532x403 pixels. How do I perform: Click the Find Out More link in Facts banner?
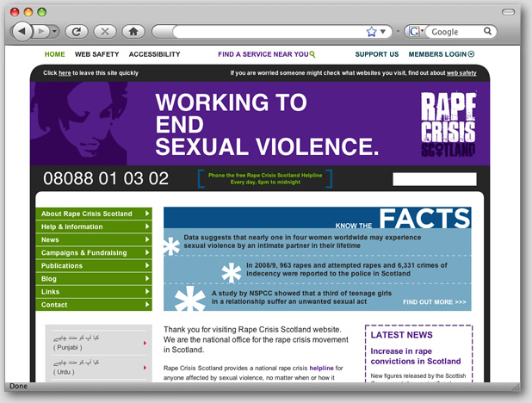[x=434, y=302]
